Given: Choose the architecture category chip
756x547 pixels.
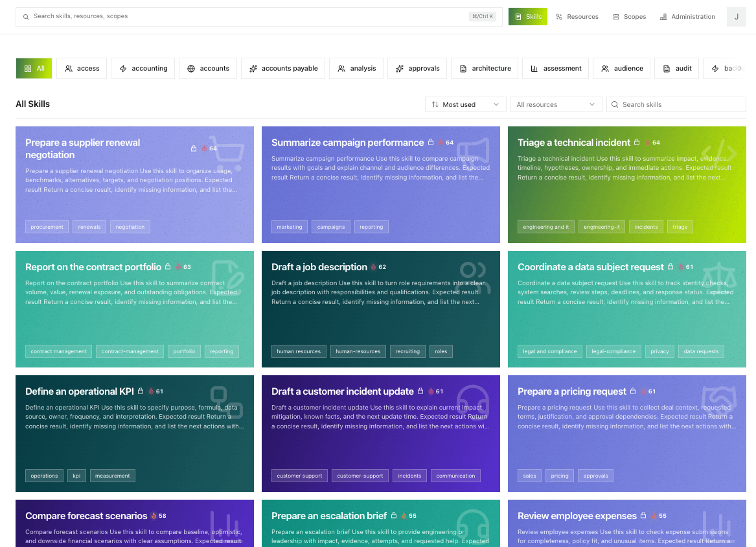Looking at the screenshot, I should 485,69.
